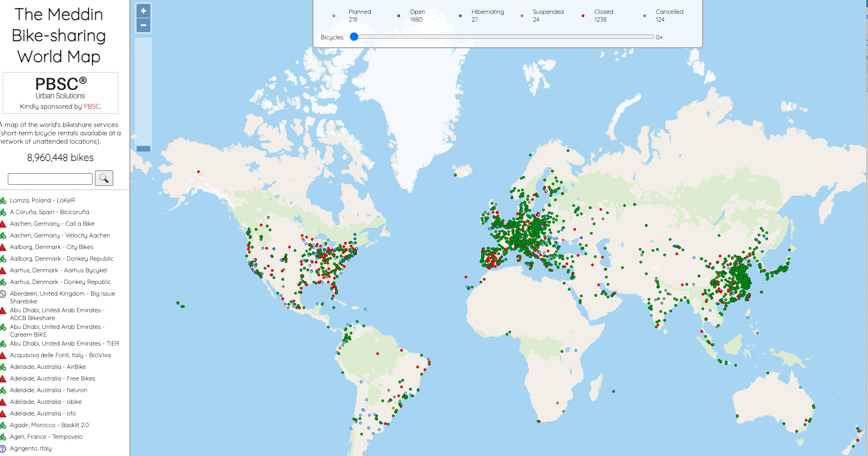Screen dimensions: 868x456
Task: Click question mark icon beside Agrigento, Italy
Action: coord(3,449)
